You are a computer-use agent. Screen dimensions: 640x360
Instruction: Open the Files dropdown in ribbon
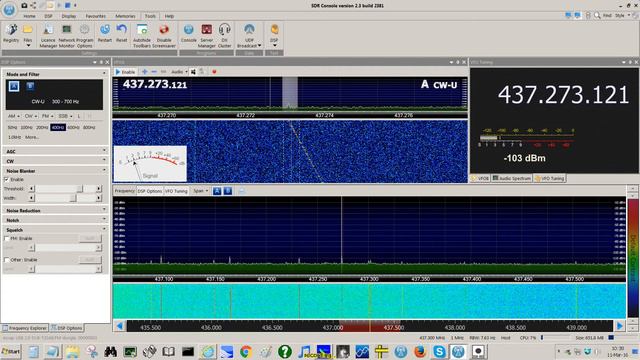[x=28, y=35]
